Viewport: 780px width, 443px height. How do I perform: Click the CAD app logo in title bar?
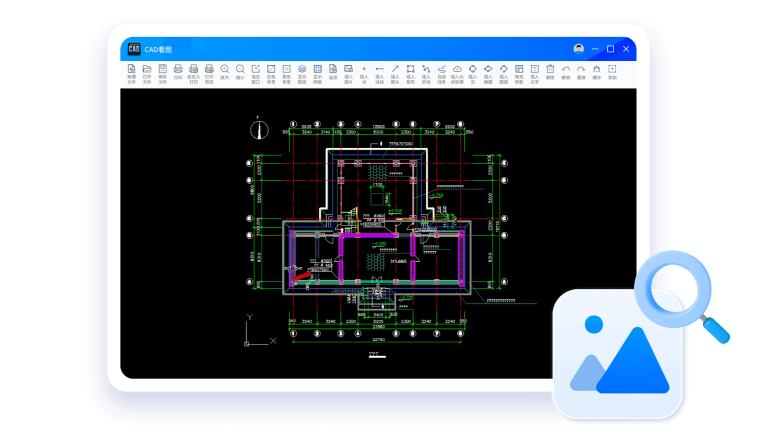[x=134, y=49]
